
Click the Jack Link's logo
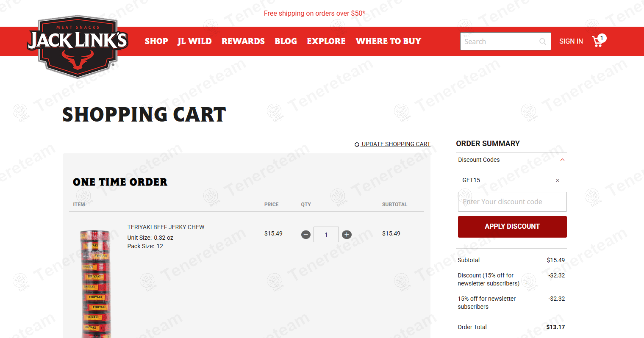(x=78, y=47)
